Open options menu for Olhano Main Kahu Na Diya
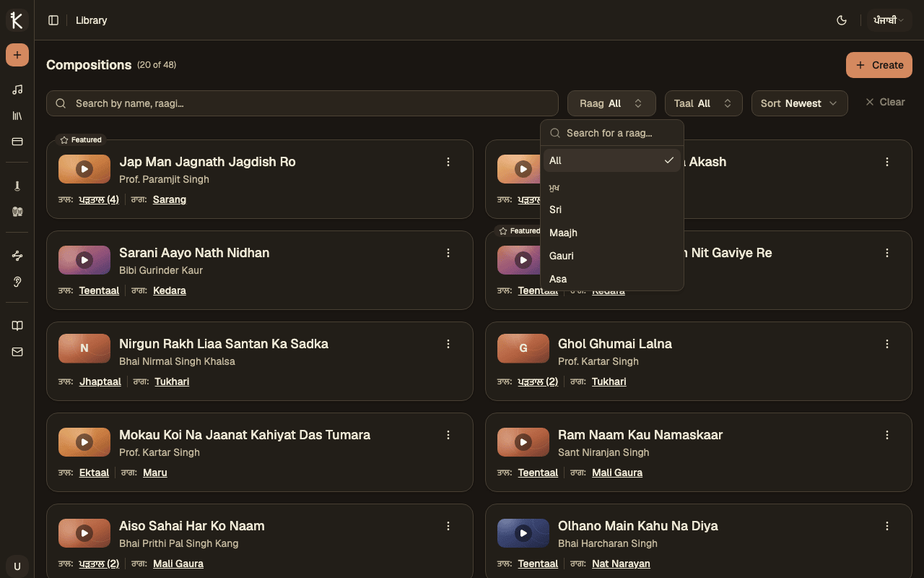This screenshot has height=578, width=924. (x=887, y=526)
